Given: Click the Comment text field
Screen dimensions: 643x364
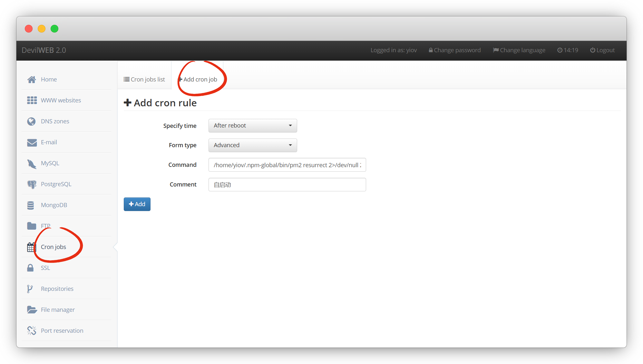Looking at the screenshot, I should [287, 185].
